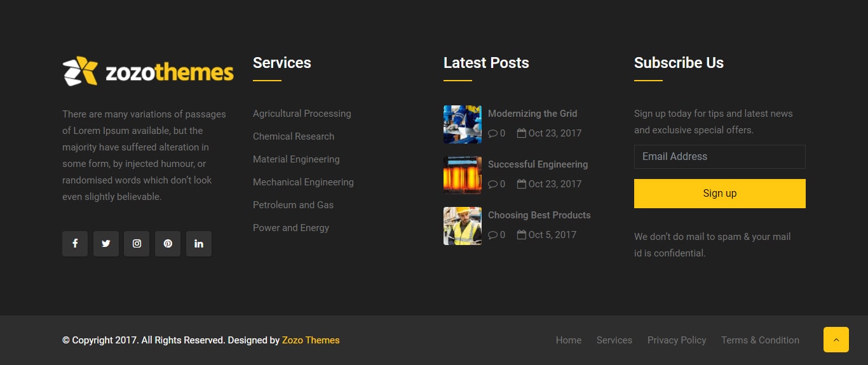Open the Instagram social icon
This screenshot has height=365, width=868.
tap(137, 244)
